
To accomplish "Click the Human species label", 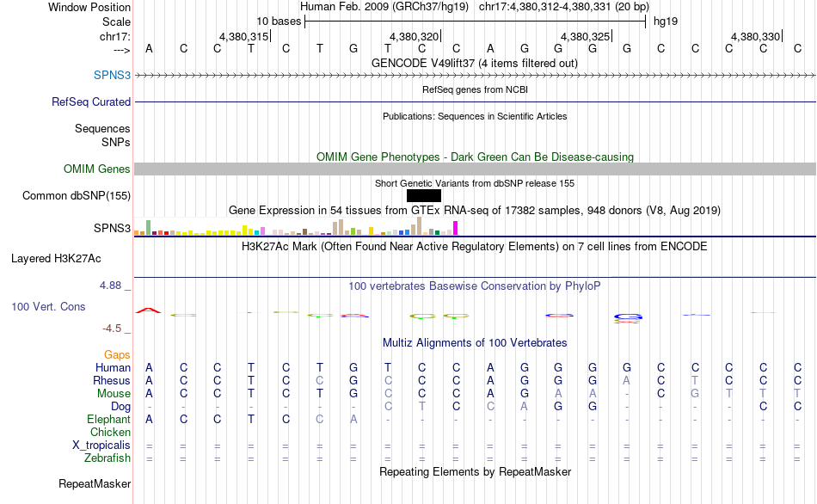I will tap(113, 368).
